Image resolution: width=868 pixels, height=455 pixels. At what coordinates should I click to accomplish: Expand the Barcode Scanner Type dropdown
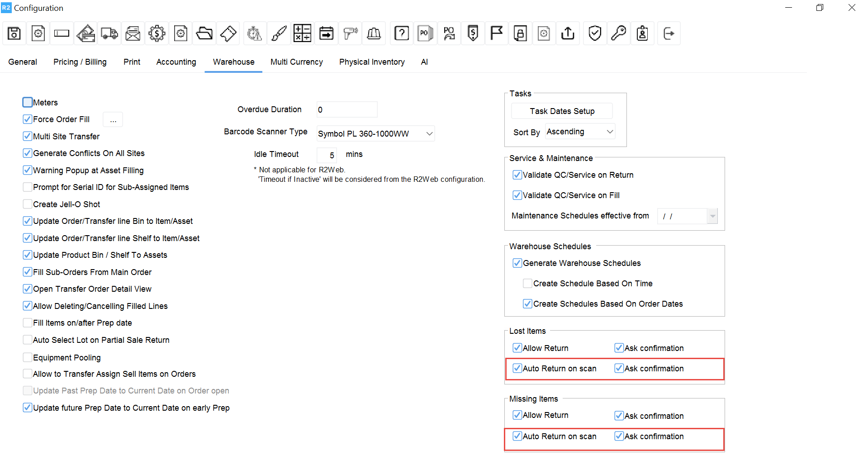[429, 133]
